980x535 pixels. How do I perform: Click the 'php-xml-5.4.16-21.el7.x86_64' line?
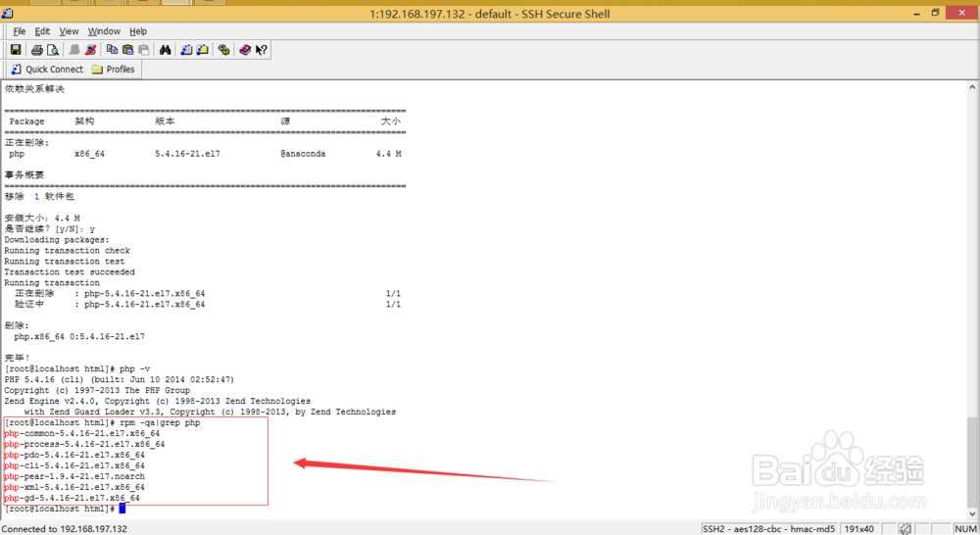click(x=74, y=487)
